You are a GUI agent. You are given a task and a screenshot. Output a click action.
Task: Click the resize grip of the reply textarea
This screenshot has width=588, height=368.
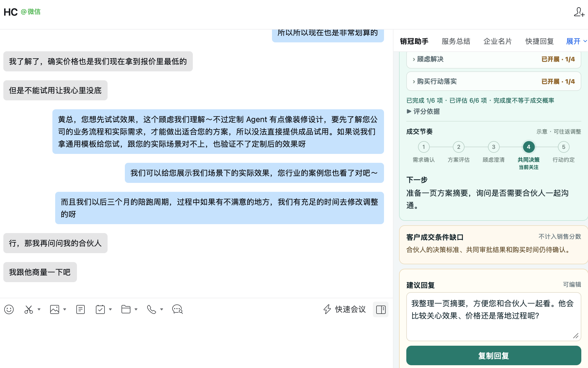coord(576,336)
